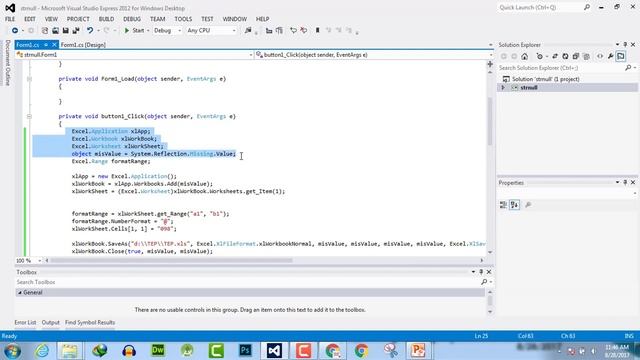
Task: Click the Alphabetical sort icon in Properties
Action: (x=514, y=205)
